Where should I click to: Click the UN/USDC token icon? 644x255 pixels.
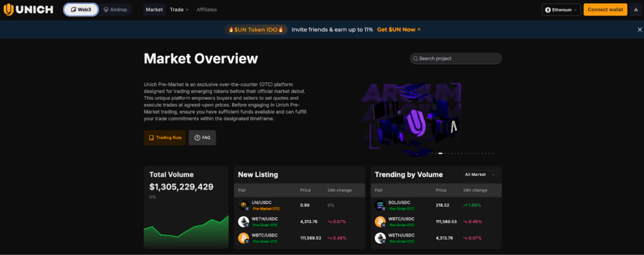(x=243, y=205)
